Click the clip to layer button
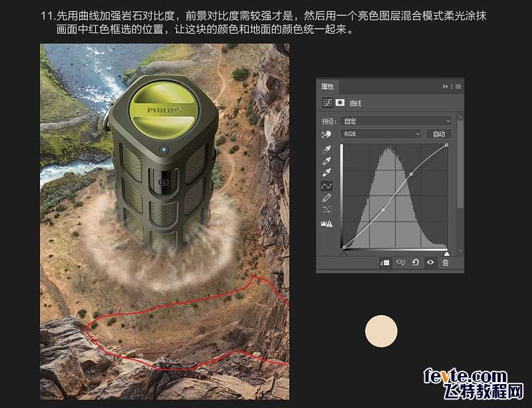 [385, 262]
